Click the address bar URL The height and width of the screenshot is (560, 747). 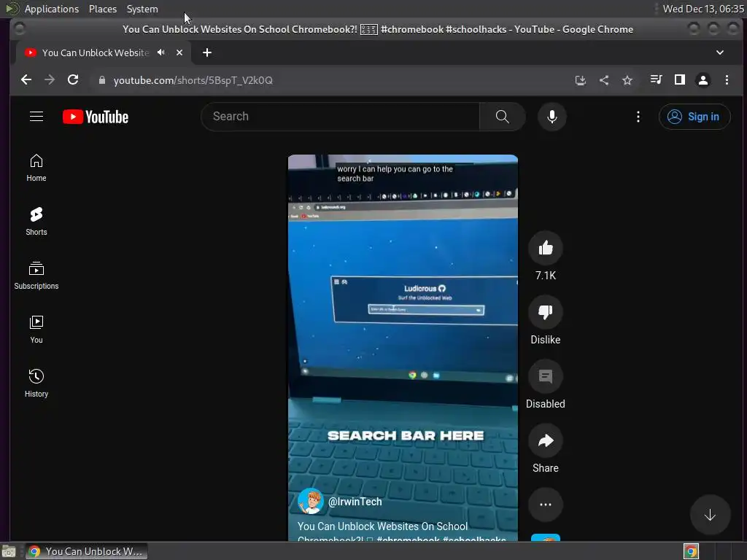(x=193, y=80)
